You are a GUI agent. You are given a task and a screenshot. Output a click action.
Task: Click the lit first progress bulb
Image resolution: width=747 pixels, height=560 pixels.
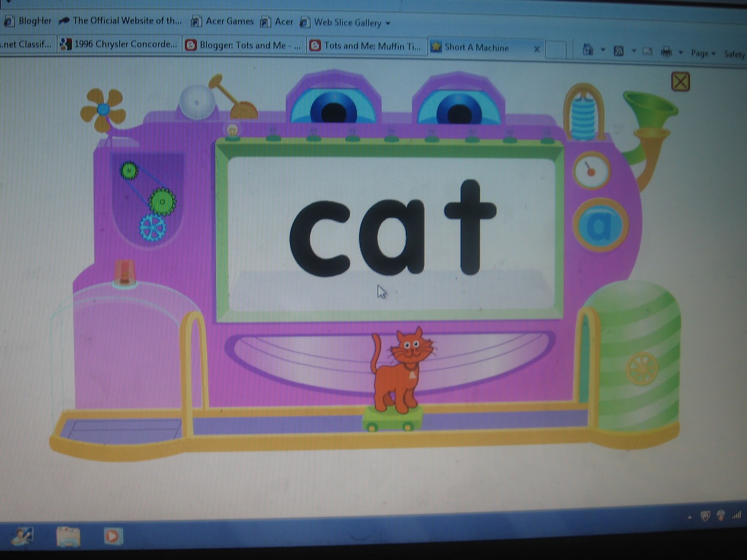[232, 132]
